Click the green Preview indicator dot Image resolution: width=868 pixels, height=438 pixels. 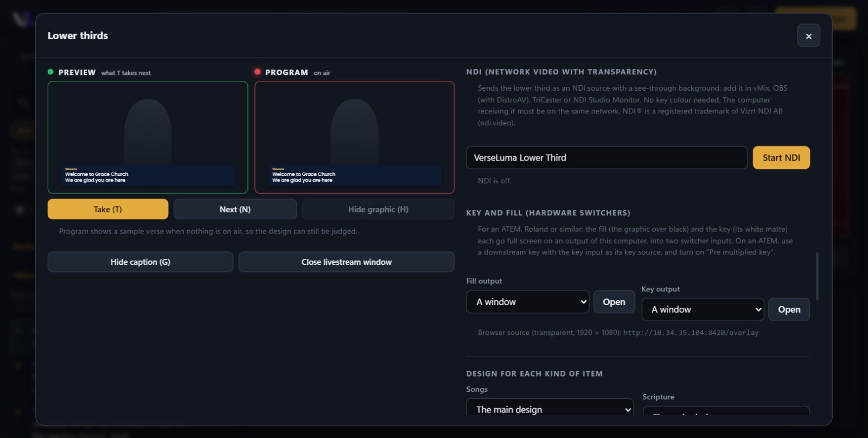coord(50,72)
